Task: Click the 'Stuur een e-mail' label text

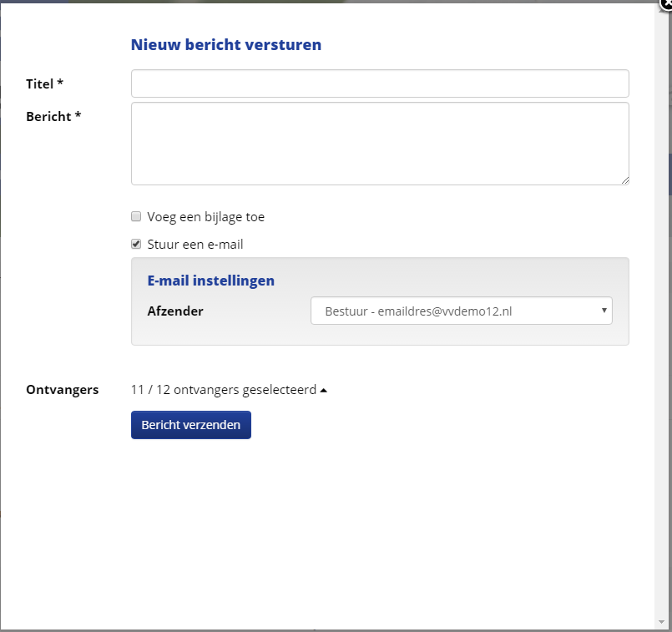Action: (x=195, y=245)
